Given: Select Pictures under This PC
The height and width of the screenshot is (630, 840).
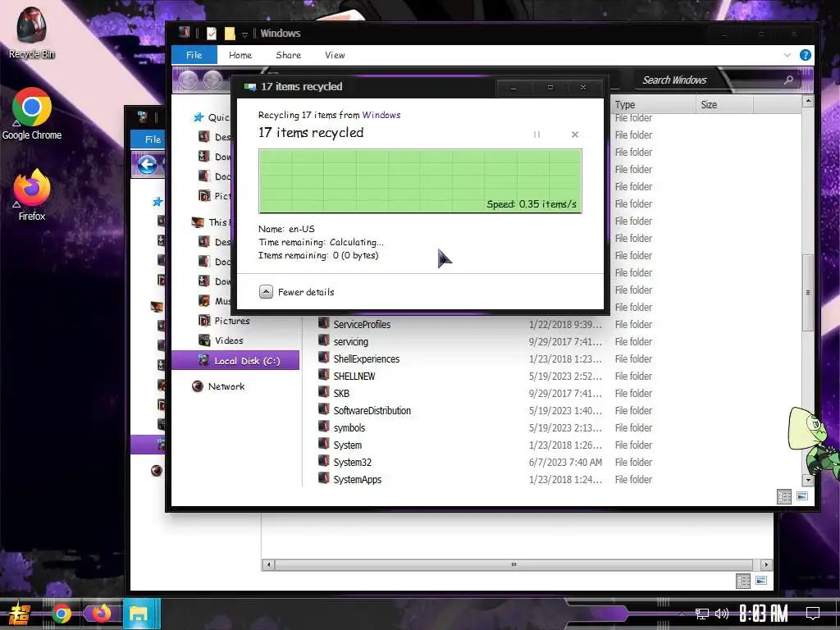Looking at the screenshot, I should tap(232, 321).
